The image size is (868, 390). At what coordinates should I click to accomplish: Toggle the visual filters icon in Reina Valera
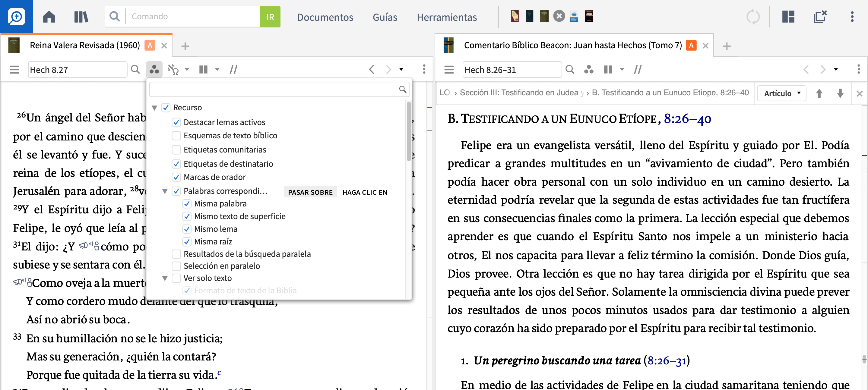coord(154,70)
